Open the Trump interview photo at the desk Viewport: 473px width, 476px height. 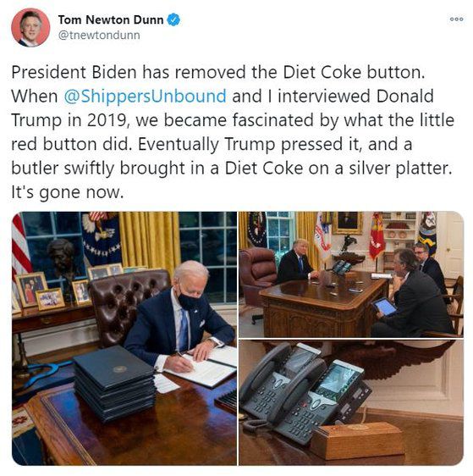pos(351,274)
